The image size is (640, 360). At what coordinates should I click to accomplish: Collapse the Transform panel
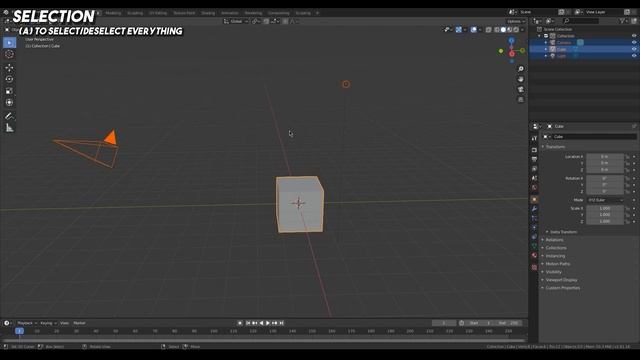pyautogui.click(x=554, y=147)
